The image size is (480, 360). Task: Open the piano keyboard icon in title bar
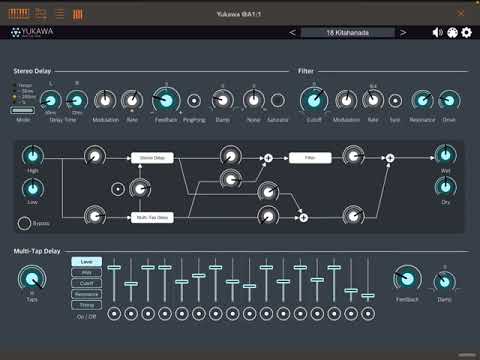19,14
